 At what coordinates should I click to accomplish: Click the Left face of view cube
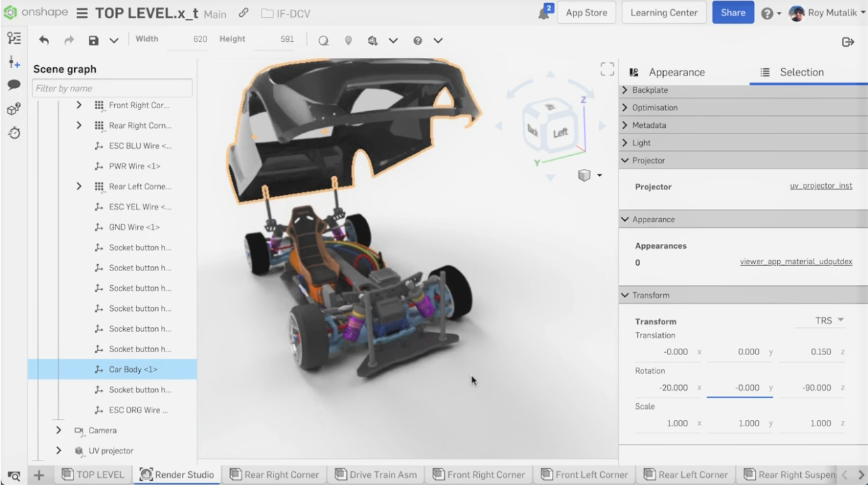point(560,133)
